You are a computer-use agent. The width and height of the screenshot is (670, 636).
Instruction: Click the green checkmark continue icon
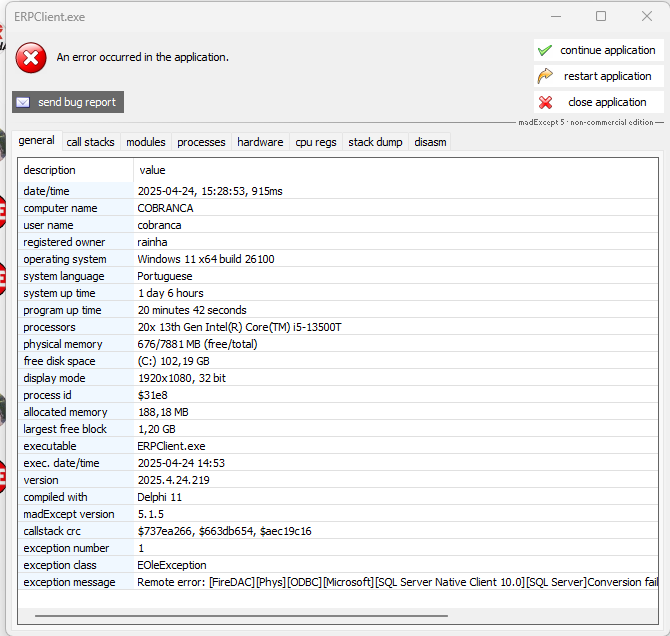[545, 50]
